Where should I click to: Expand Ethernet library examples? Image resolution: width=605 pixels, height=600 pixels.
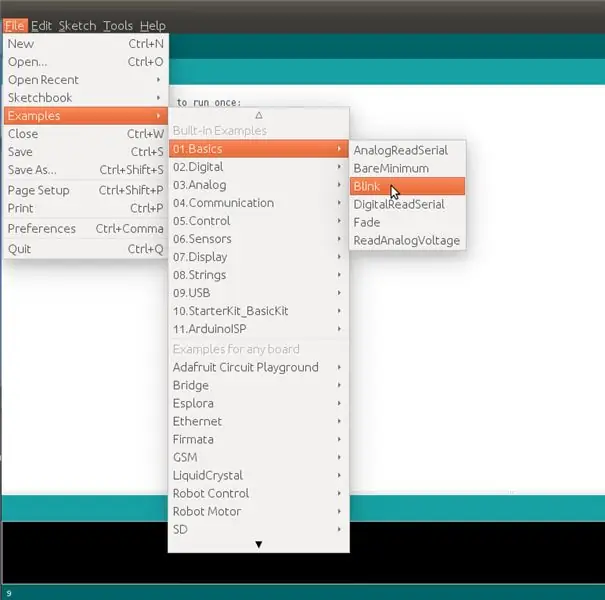(x=259, y=421)
